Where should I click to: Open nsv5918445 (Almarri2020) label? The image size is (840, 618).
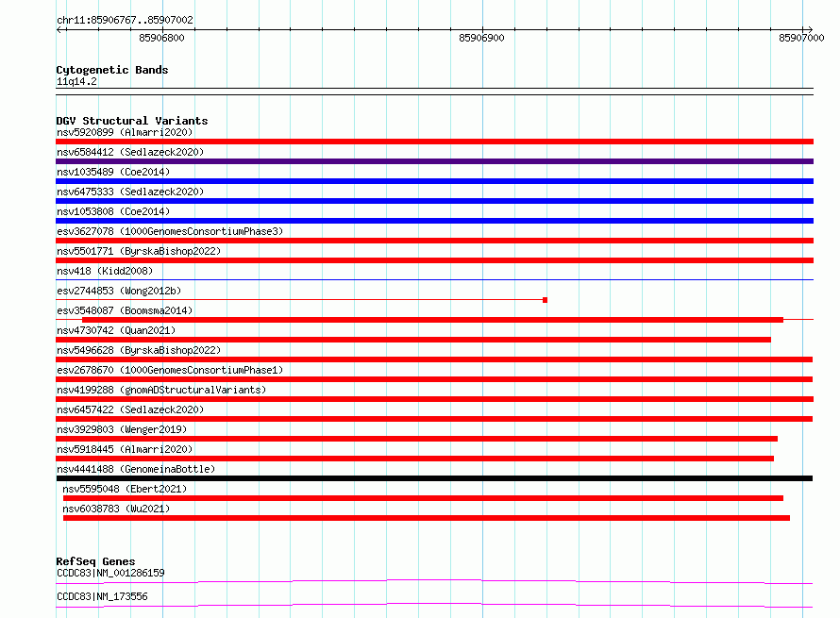pos(125,449)
